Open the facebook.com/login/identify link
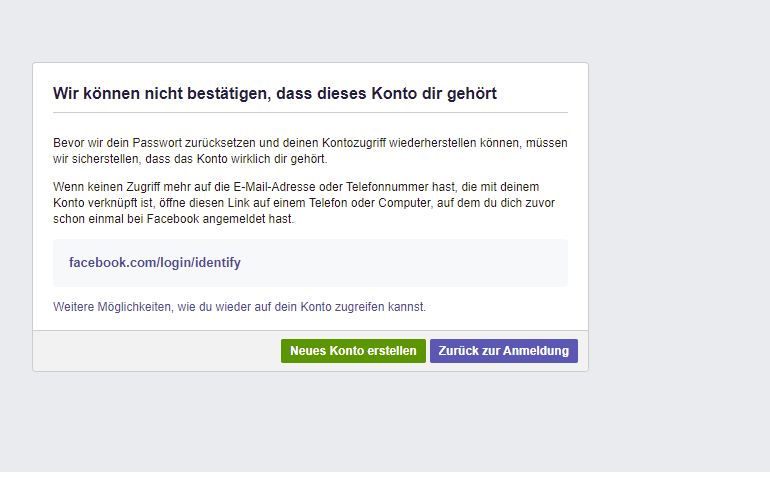This screenshot has height=478, width=770. tap(155, 263)
